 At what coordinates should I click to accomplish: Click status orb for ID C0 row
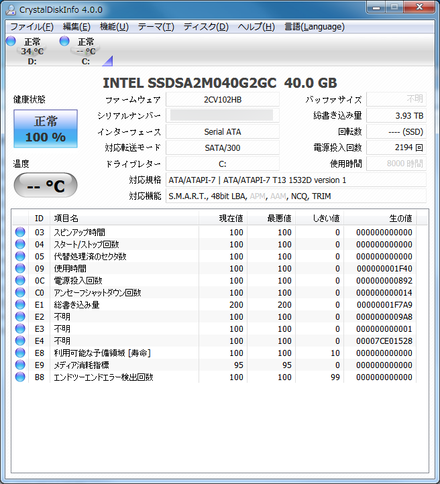click(20, 292)
